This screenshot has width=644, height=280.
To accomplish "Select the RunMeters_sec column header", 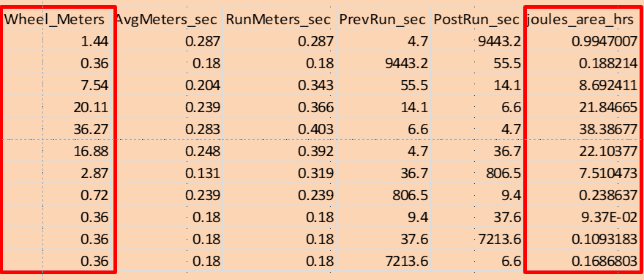I will (x=279, y=19).
